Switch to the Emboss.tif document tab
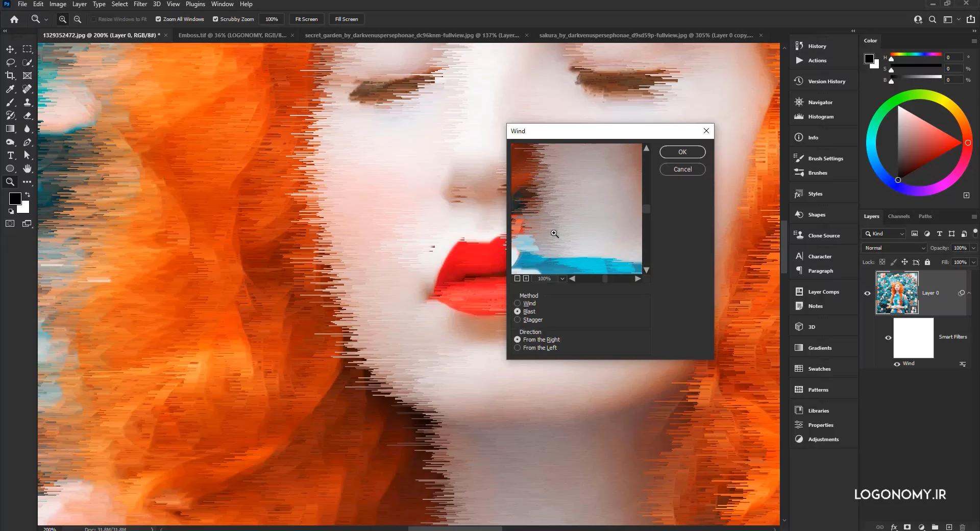980x531 pixels. coord(232,35)
